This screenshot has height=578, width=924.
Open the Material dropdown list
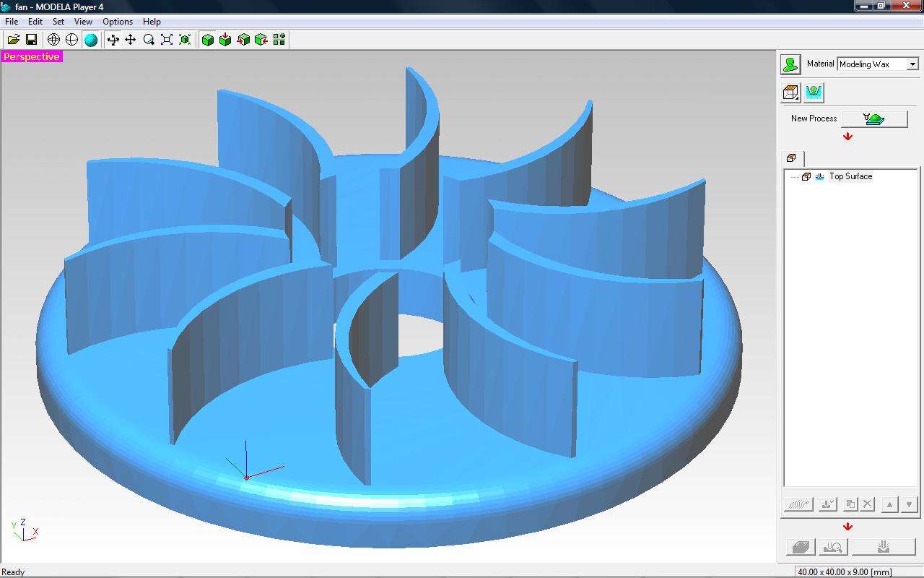click(x=912, y=64)
